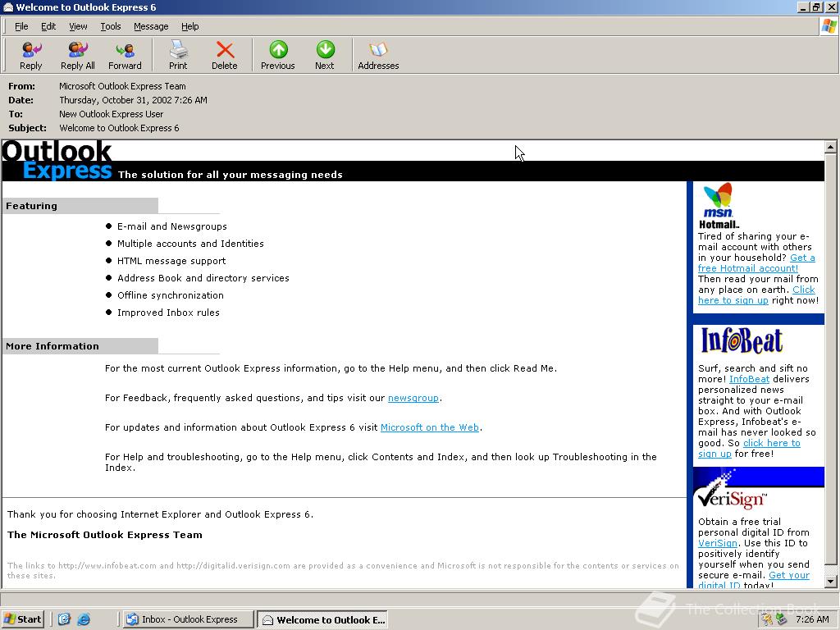
Task: Click the message scrollbar down arrow
Action: tap(830, 582)
